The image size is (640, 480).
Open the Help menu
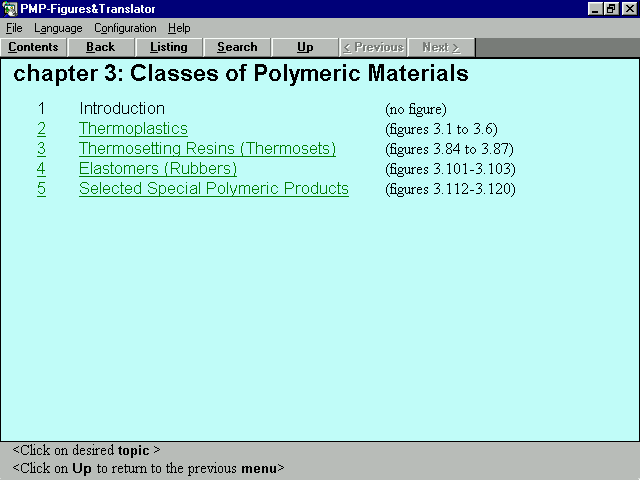pos(179,28)
